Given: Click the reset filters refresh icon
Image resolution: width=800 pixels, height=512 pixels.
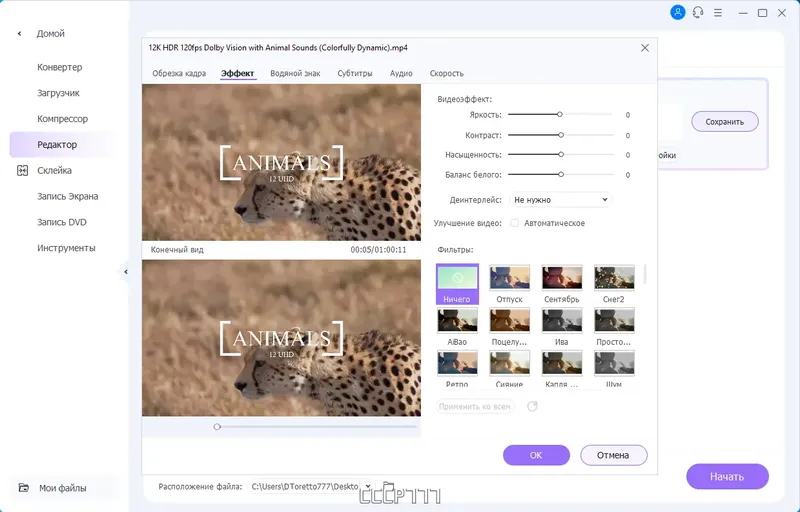Looking at the screenshot, I should pyautogui.click(x=532, y=406).
